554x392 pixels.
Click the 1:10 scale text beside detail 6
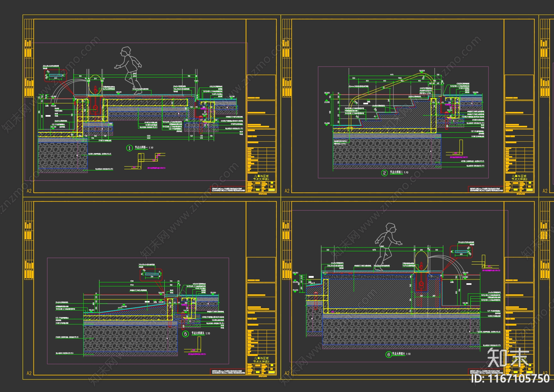tap(409, 354)
